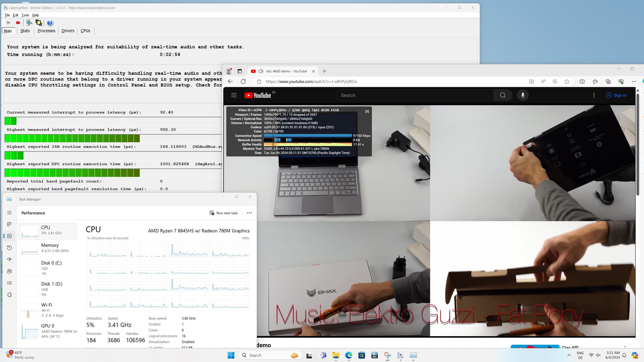Click Run new task button

[223, 213]
